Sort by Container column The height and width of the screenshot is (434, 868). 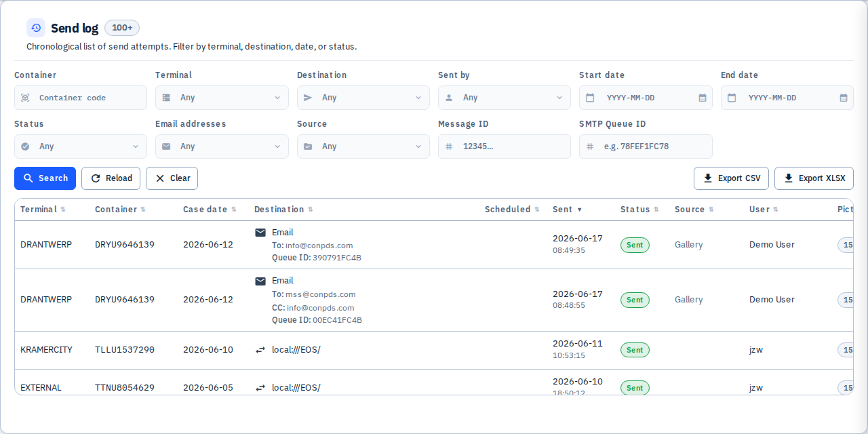point(120,210)
